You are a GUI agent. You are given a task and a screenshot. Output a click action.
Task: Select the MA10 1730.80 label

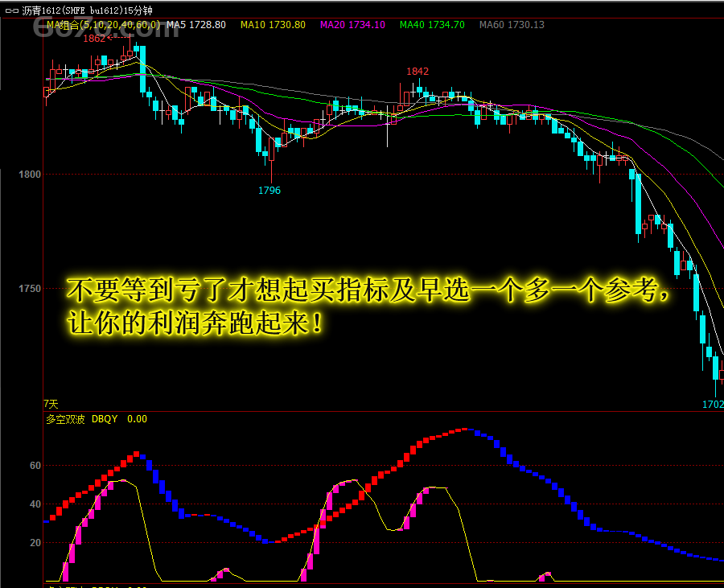pos(273,25)
